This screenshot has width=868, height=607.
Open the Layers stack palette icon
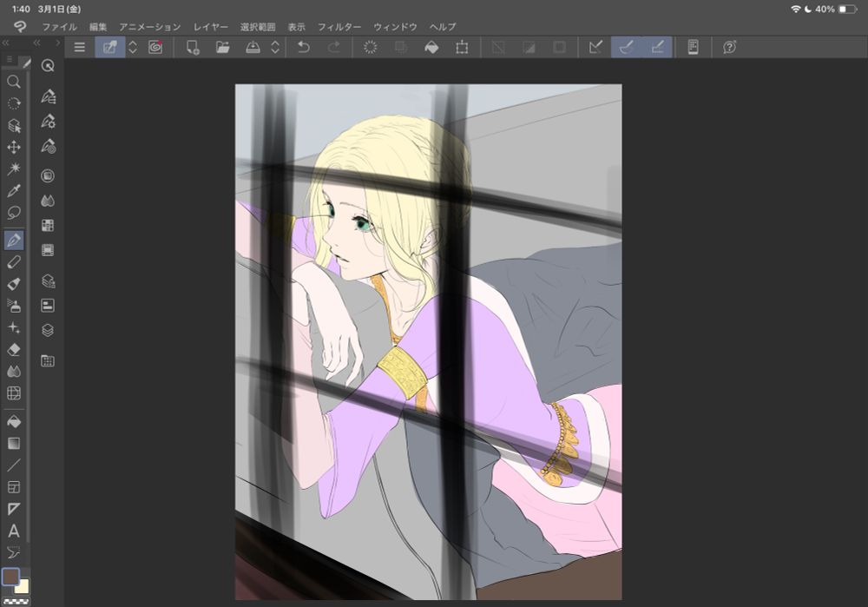point(48,330)
